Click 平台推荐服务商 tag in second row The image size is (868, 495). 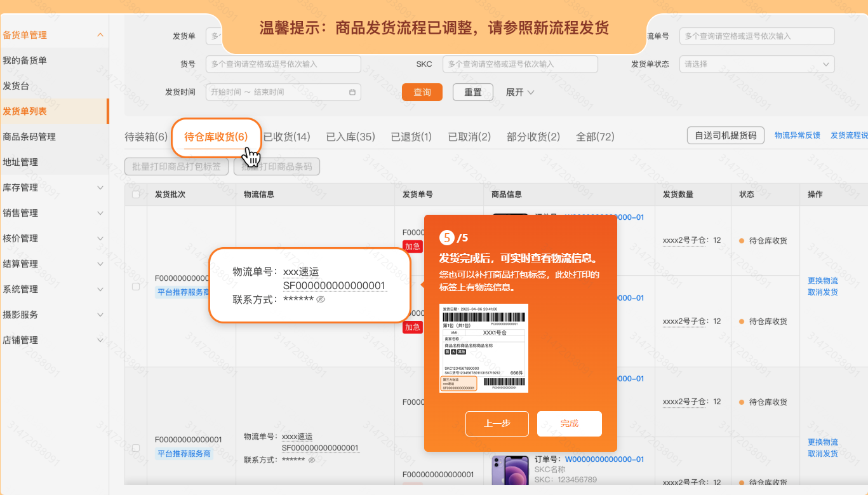(184, 454)
